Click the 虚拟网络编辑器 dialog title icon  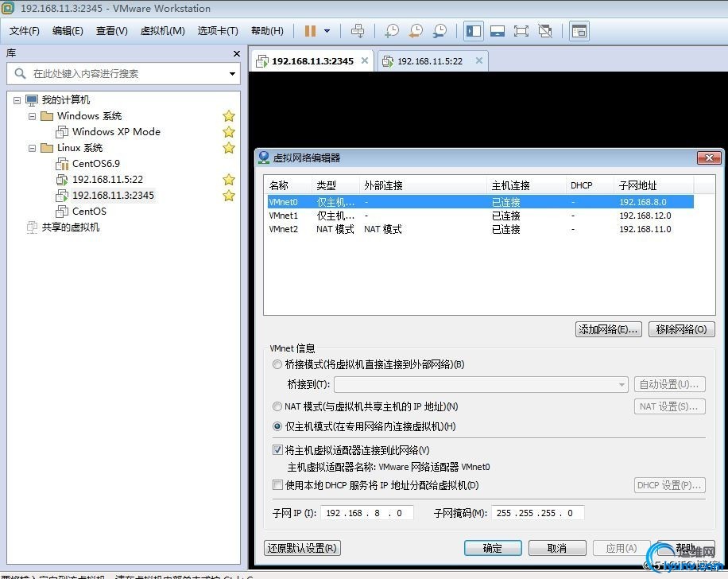[x=264, y=157]
